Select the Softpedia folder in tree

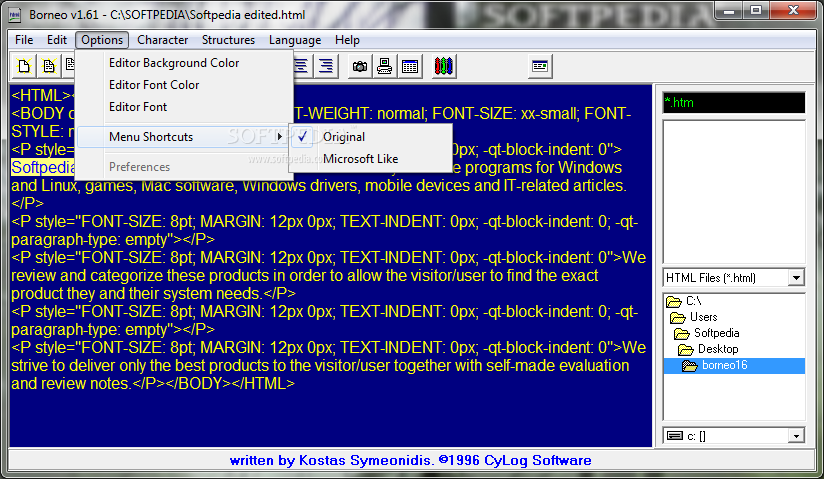[x=707, y=333]
